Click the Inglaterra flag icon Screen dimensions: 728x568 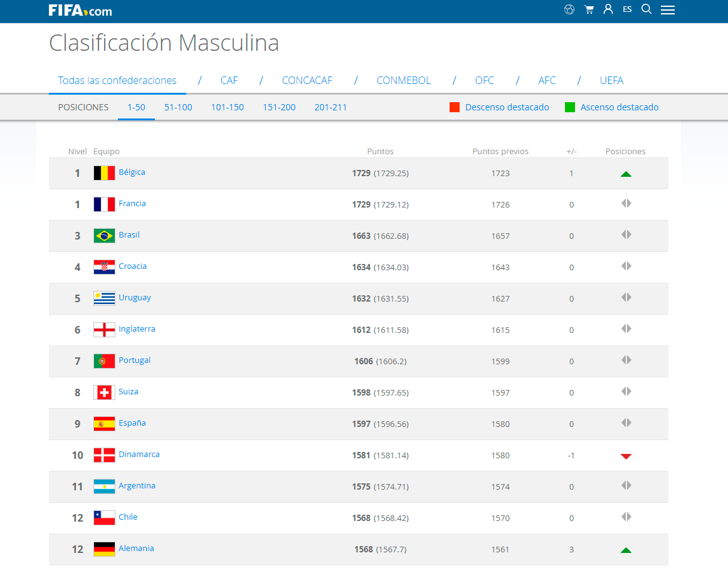(x=104, y=330)
